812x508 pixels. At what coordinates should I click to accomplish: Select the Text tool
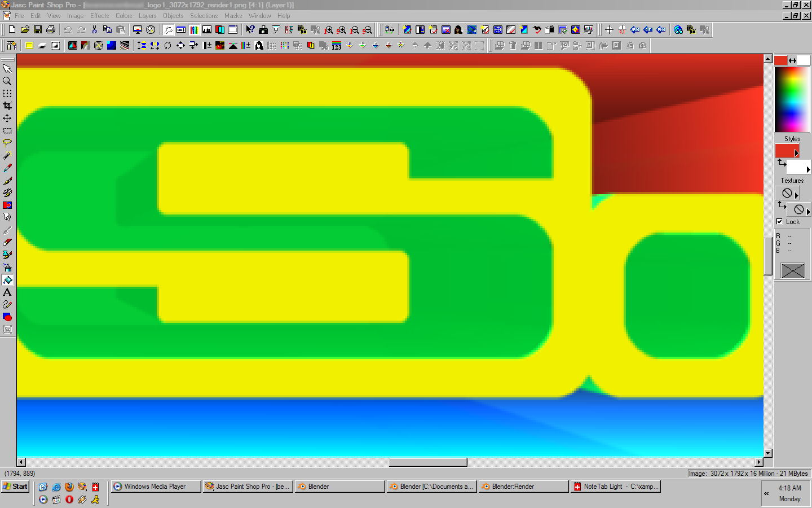pos(7,292)
